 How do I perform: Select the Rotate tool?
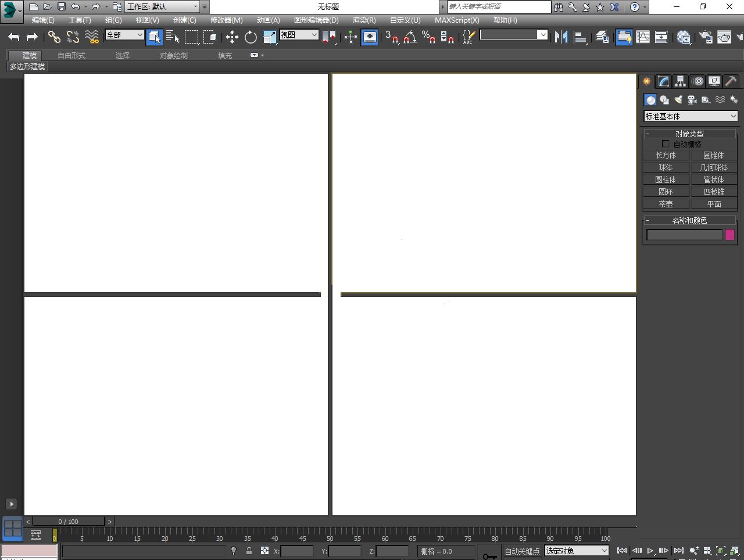click(251, 37)
